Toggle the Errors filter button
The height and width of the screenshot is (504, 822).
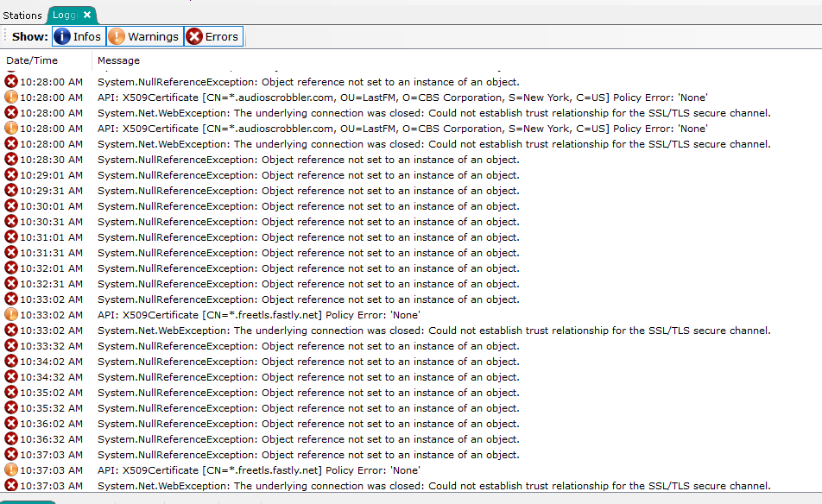point(213,36)
